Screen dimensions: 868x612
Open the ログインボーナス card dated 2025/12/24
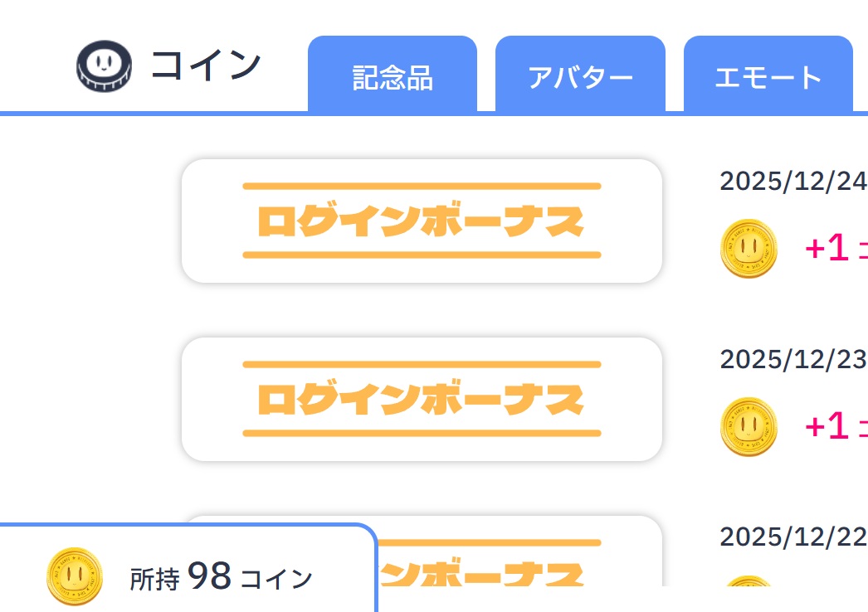coord(422,221)
